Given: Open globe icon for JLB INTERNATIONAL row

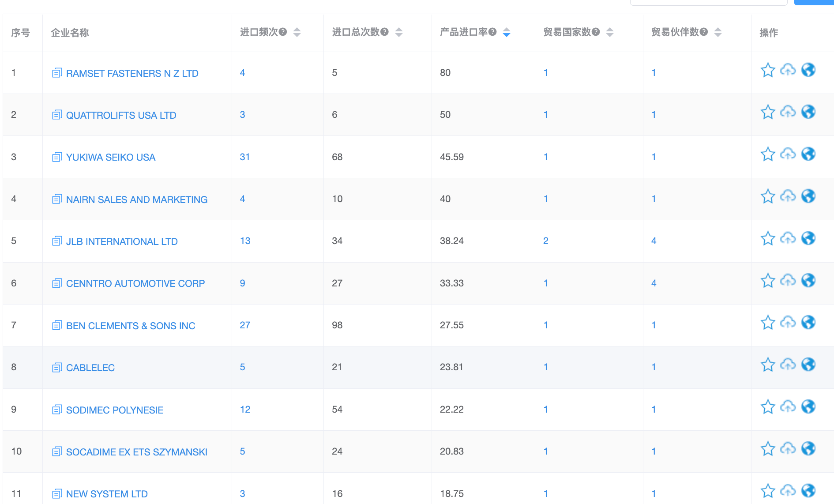Looking at the screenshot, I should coord(808,238).
